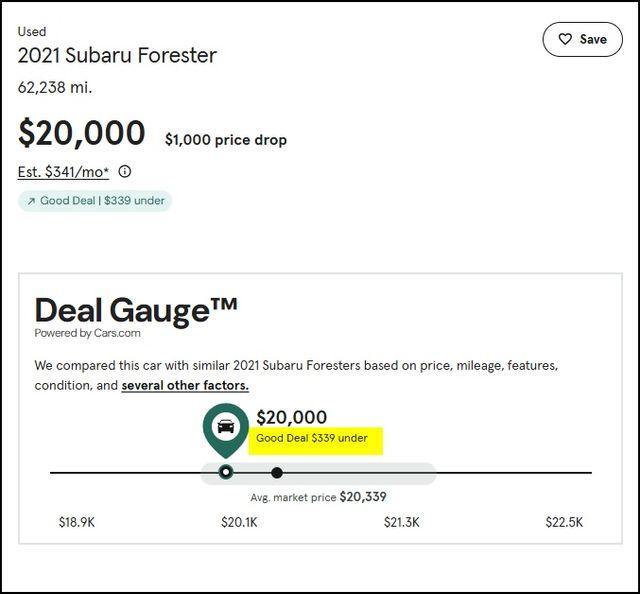
Task: Click the green car pin on the gauge
Action: coord(226,428)
